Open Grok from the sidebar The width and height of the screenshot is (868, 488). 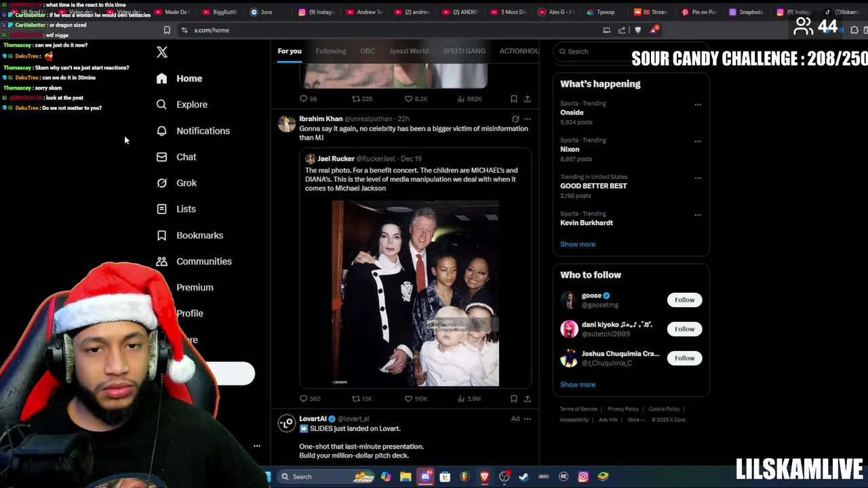pyautogui.click(x=176, y=183)
